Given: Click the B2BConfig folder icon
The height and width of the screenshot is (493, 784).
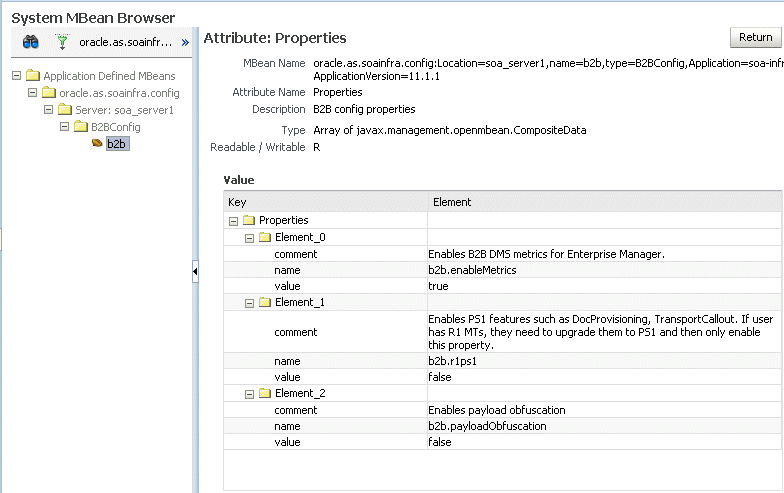Looking at the screenshot, I should 81,126.
